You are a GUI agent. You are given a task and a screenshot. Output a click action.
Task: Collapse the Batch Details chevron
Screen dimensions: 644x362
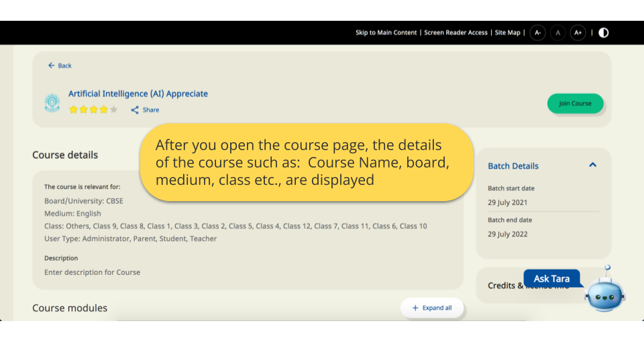[x=592, y=165]
